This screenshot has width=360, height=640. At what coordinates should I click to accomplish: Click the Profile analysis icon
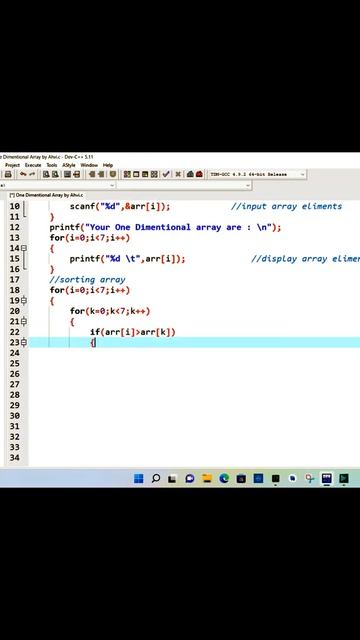[x=190, y=174]
